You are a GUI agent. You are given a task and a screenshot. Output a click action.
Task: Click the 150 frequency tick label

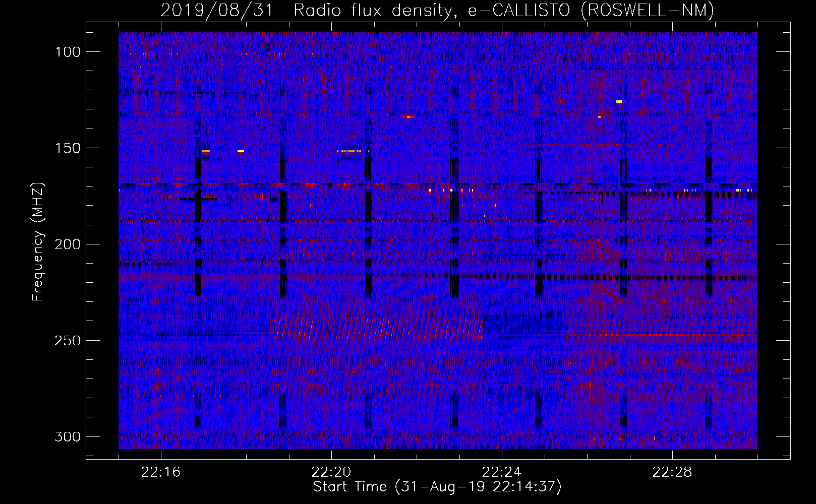point(67,148)
